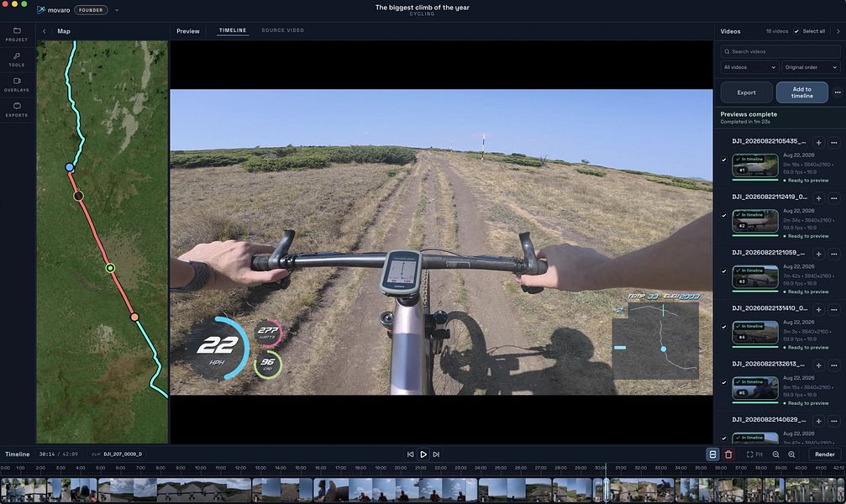Add DJI_20260822112419 video with plus icon

(x=818, y=198)
